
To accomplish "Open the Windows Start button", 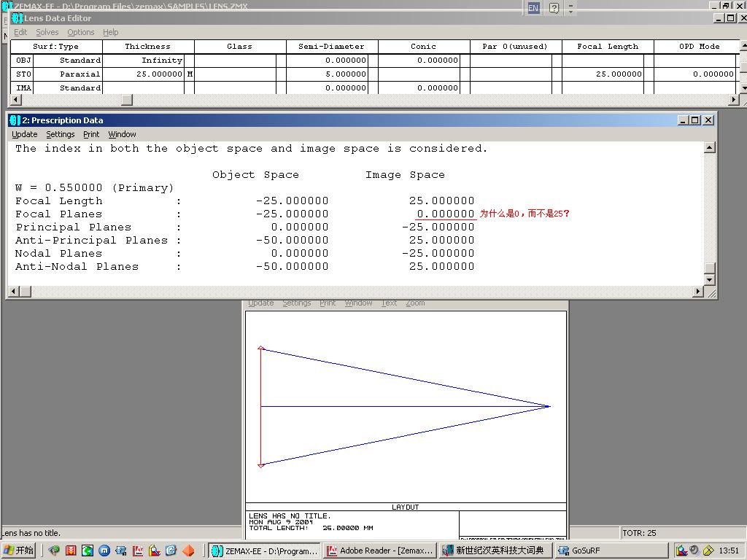I will coord(18,551).
